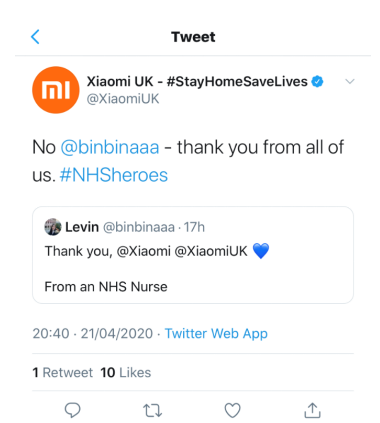Open the @binbinaaa mention link

pyautogui.click(x=110, y=147)
